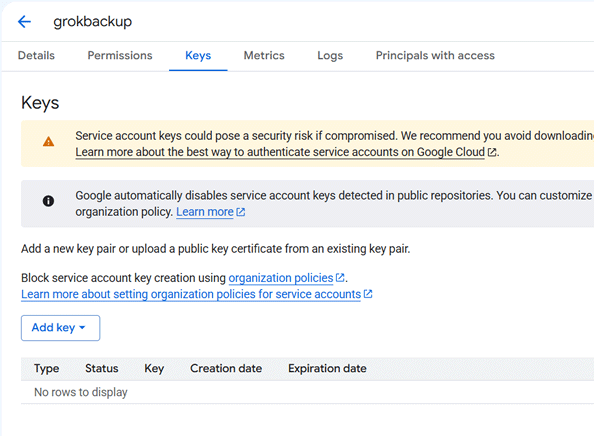Screen dimensions: 594x436
Task: Open the Metrics tab
Action: tap(264, 56)
